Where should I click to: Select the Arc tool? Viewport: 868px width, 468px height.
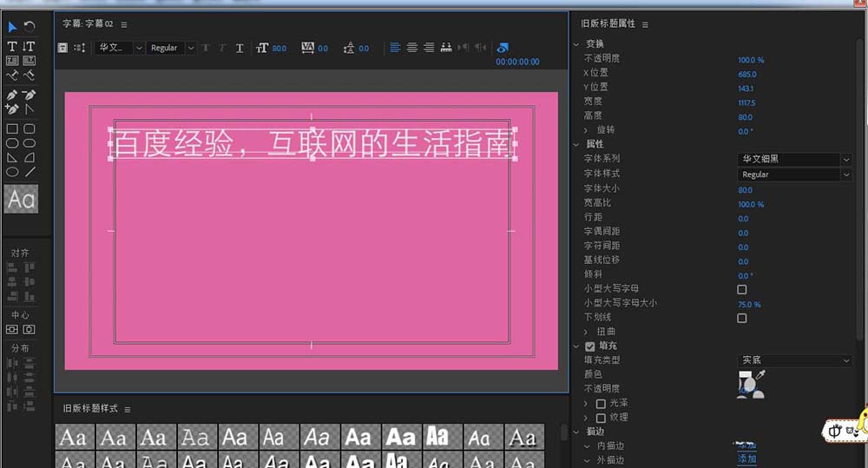pos(29,157)
